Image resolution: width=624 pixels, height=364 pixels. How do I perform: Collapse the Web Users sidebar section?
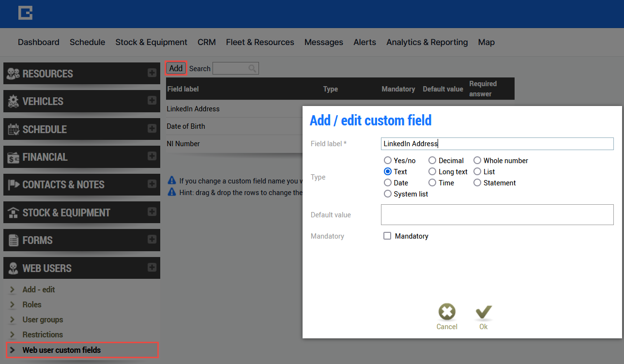pos(152,268)
